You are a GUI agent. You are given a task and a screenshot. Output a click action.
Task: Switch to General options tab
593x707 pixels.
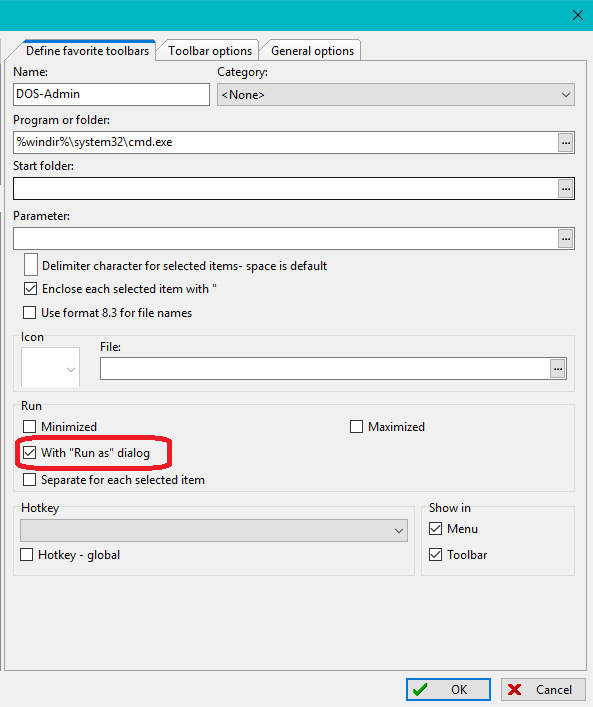click(x=312, y=50)
